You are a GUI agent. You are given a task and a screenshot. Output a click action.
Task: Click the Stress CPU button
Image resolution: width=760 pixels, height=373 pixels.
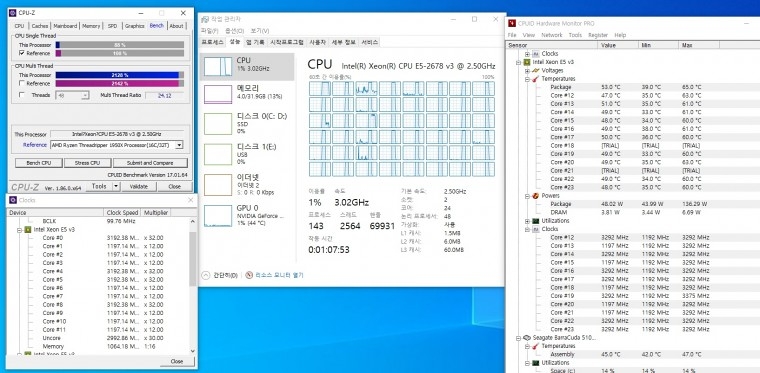tap(88, 163)
